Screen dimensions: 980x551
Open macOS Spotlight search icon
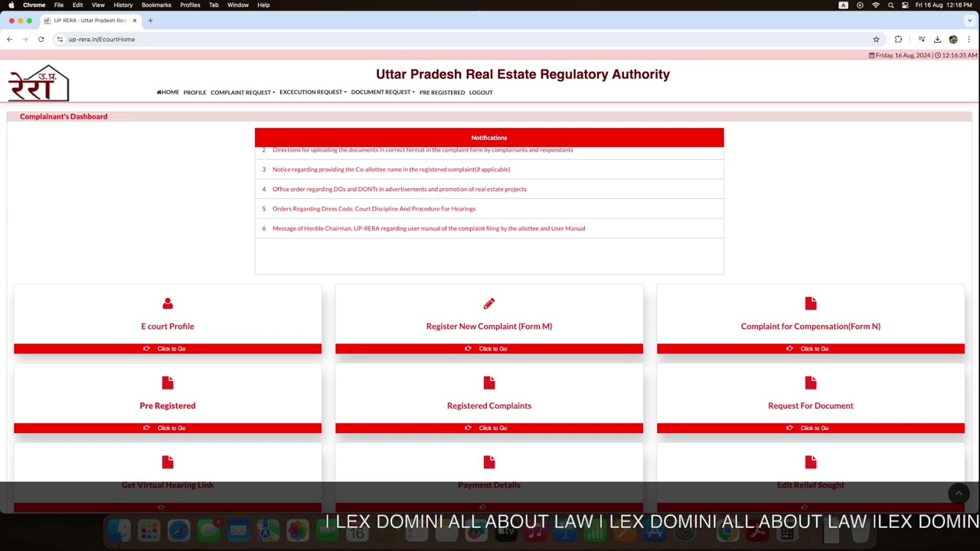pyautogui.click(x=890, y=5)
